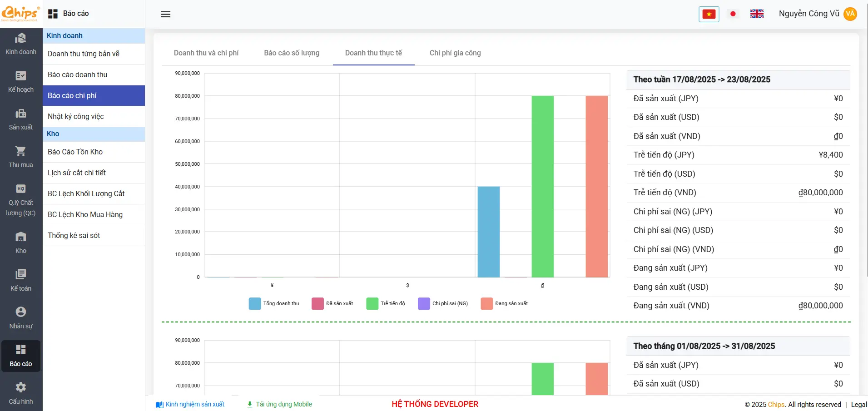Open Thống kê sai sót menu item
868x411 pixels.
94,236
